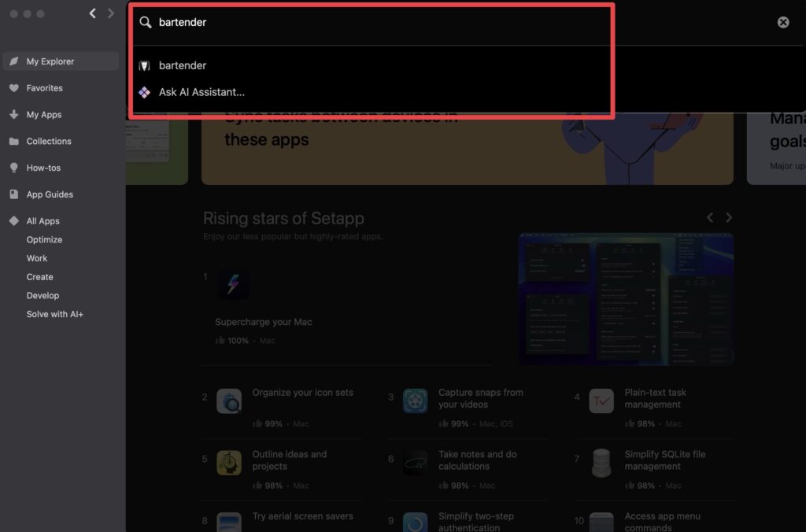Open the 'Outline ideas and projects' app icon
Screen dimensions: 806x532
tap(229, 463)
